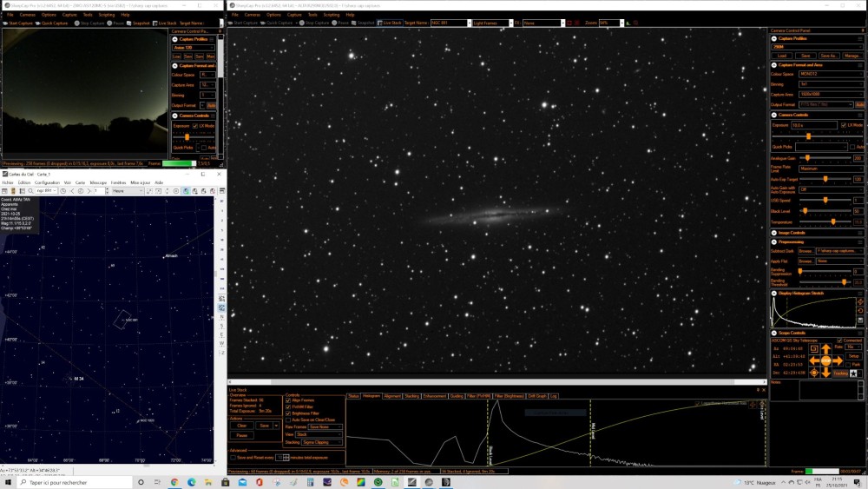Open Télescope menu in Cartes du Ciel
This screenshot has width=868, height=489.
(98, 182)
